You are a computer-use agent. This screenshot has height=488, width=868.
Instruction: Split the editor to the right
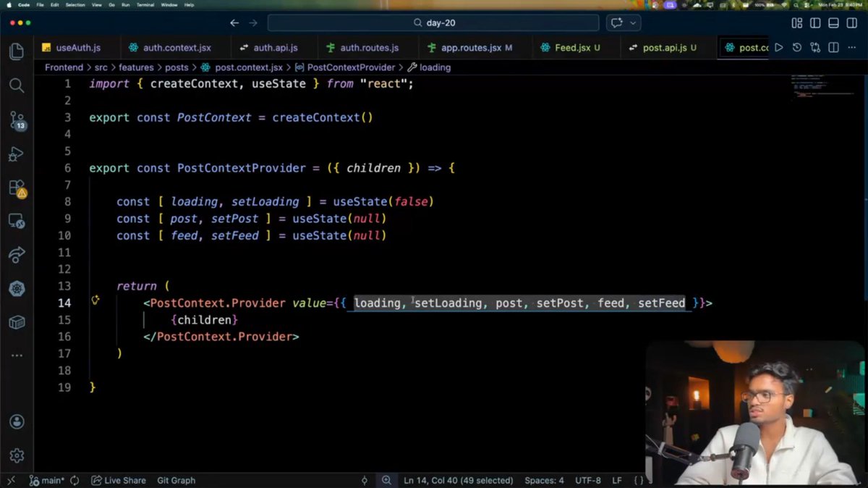coord(833,48)
